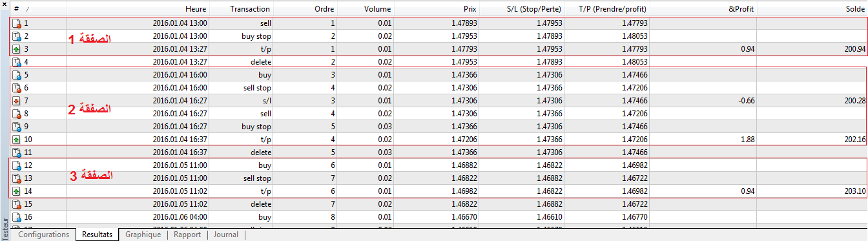Select the Resultats tab
This screenshot has width=868, height=241.
97,235
